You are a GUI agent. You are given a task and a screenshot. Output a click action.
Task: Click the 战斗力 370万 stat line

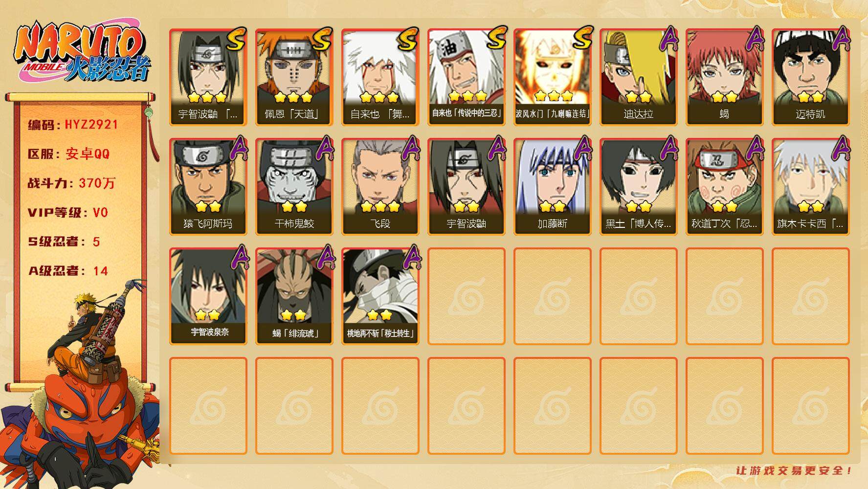pos(71,183)
